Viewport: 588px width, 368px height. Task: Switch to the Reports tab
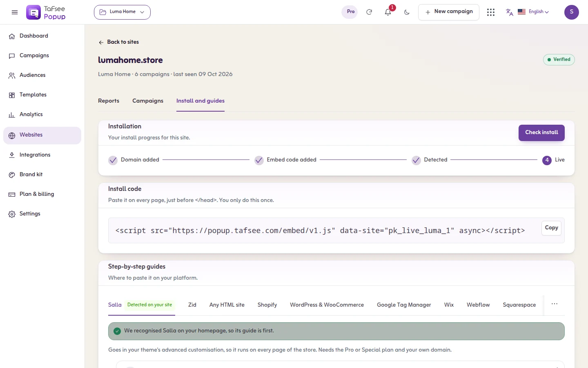pyautogui.click(x=109, y=101)
